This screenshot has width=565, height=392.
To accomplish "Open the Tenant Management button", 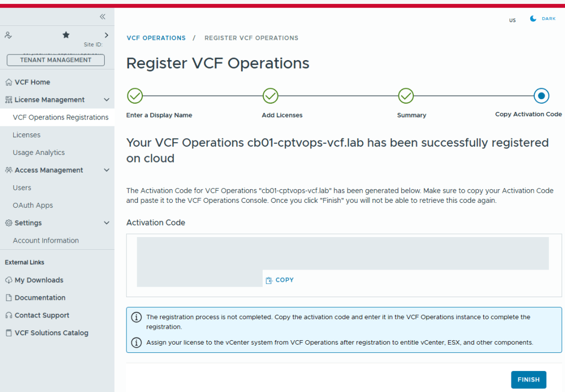I will coord(56,60).
